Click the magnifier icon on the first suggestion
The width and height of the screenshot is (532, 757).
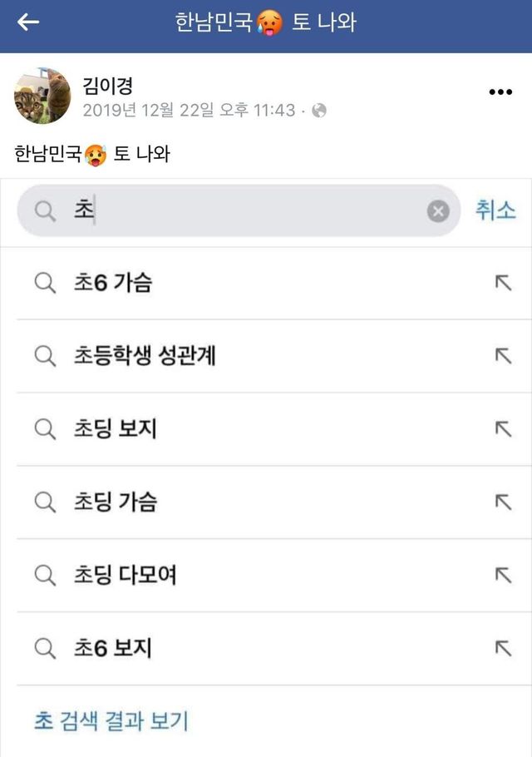45,283
